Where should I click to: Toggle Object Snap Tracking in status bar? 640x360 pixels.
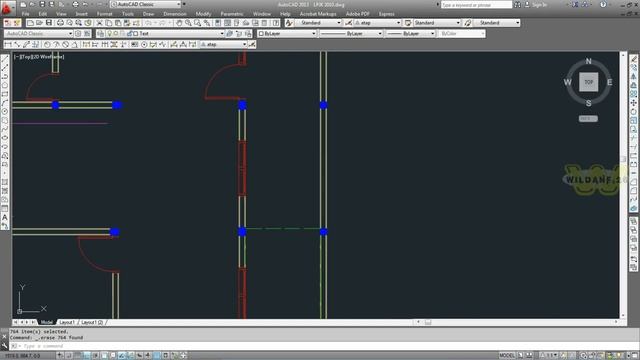point(122,356)
